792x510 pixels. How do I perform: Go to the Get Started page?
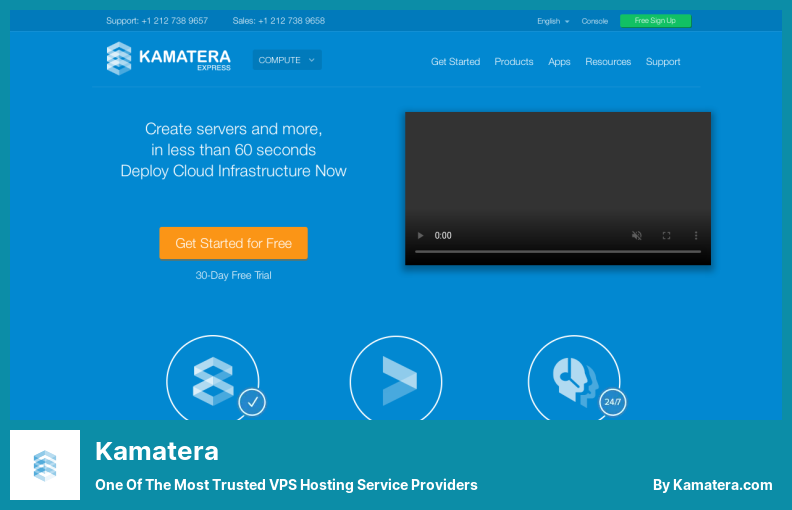point(455,62)
